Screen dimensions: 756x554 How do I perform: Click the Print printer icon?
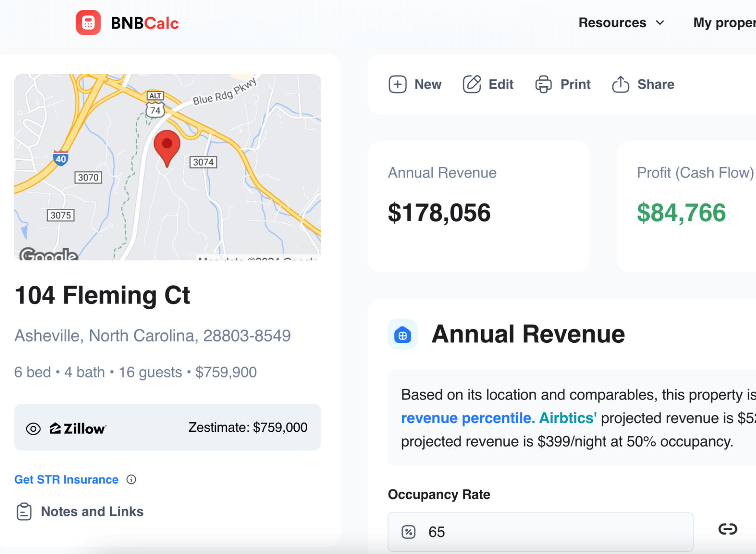[543, 84]
